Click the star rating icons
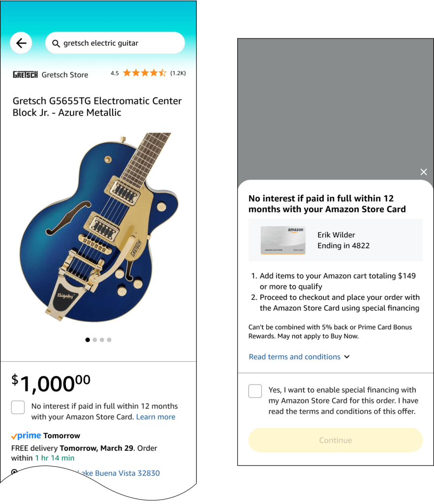 tap(144, 73)
